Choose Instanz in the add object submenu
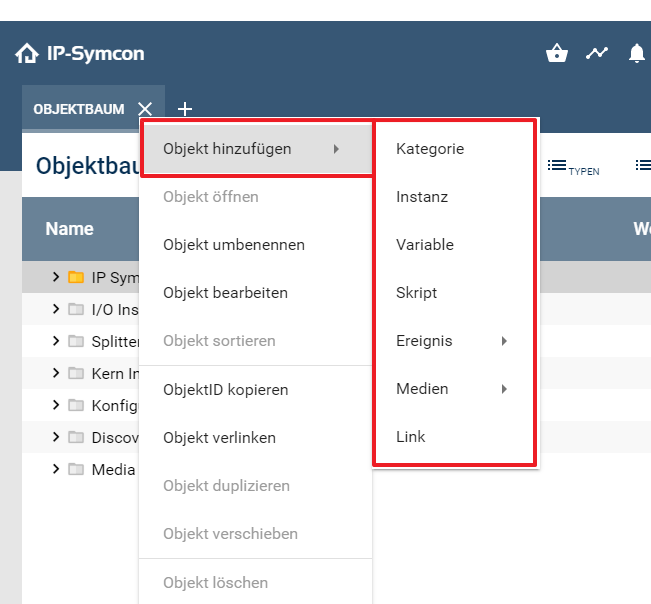The height and width of the screenshot is (604, 651). pos(422,197)
